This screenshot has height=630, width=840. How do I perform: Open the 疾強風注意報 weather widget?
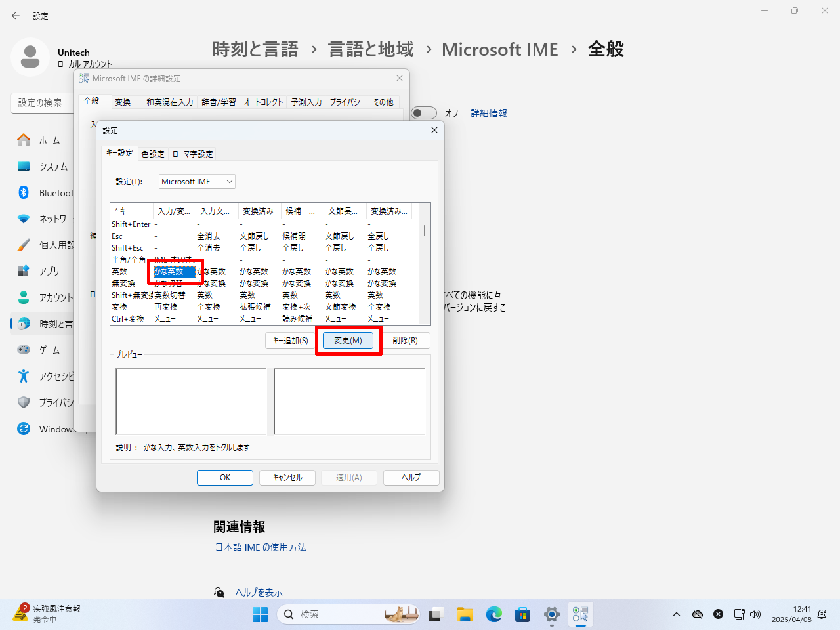47,614
